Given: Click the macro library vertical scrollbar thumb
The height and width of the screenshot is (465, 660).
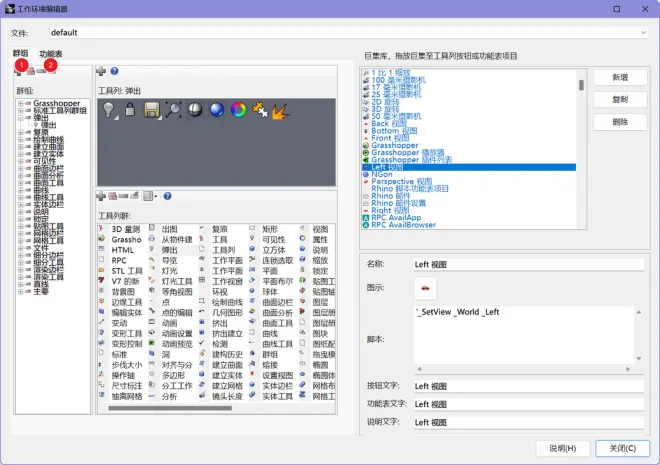Looking at the screenshot, I should (x=581, y=85).
